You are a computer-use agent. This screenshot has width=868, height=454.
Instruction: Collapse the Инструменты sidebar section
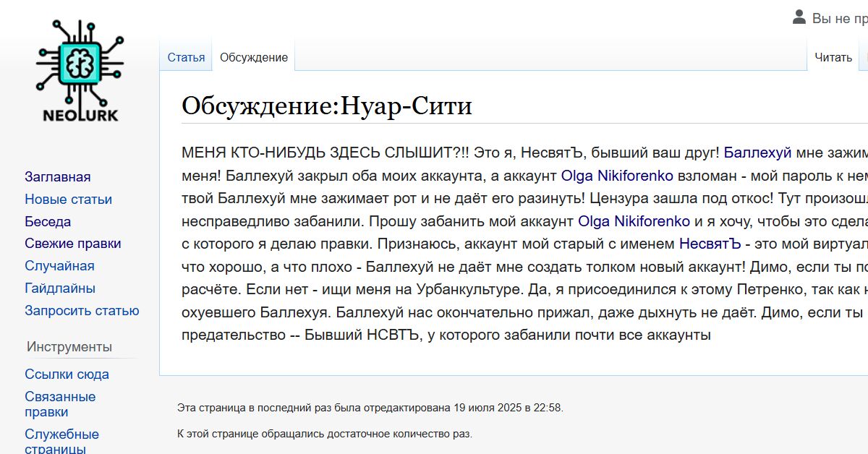pos(69,347)
